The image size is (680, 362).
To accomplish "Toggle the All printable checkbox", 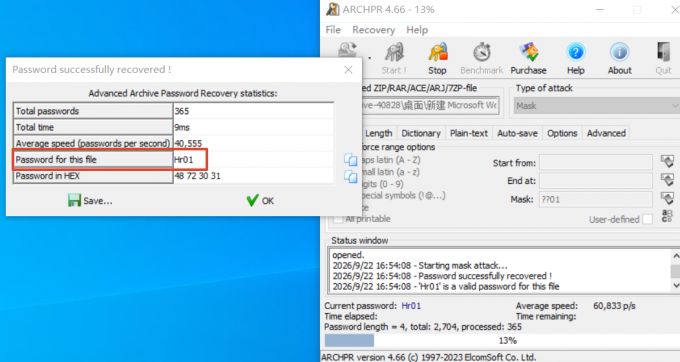I will pyautogui.click(x=338, y=219).
